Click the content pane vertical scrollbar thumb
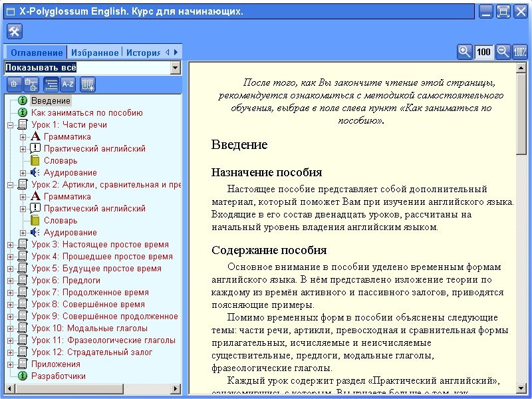Viewport: 532px width, 399px height. tap(521, 114)
